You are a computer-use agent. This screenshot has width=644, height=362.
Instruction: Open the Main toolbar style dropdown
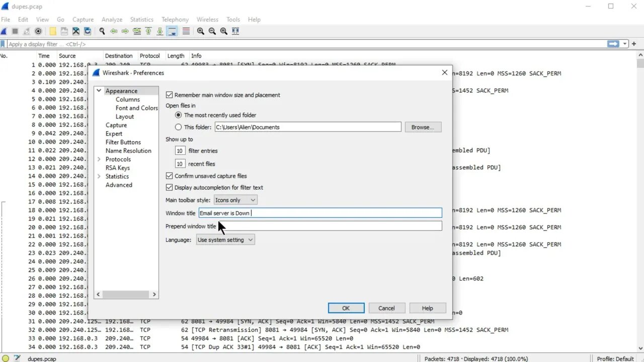pos(235,200)
